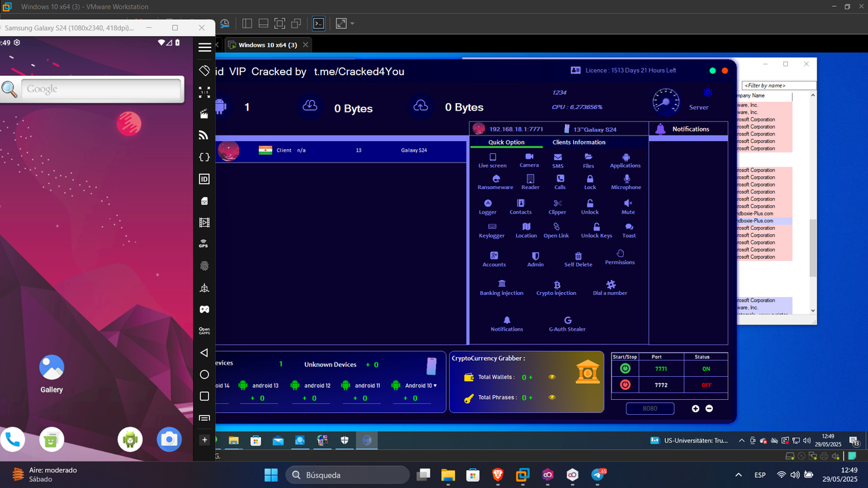868x488 pixels.
Task: Click the Open Link icon
Action: (x=556, y=226)
